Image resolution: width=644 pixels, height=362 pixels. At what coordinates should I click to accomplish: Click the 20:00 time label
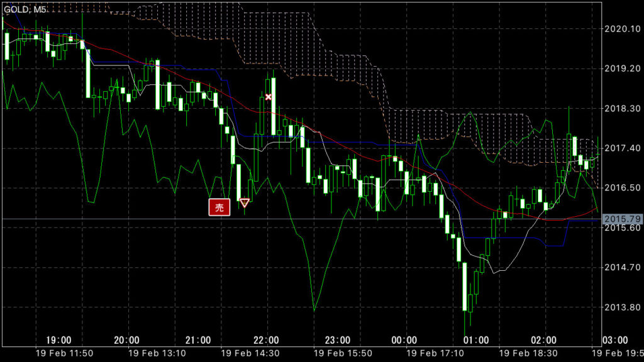126,340
